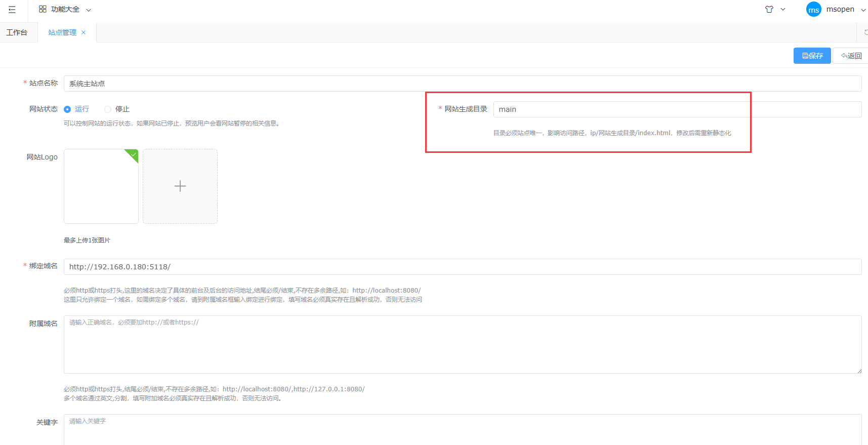The width and height of the screenshot is (868, 445).
Task: Close the 站点管理 tab with its X
Action: tap(84, 32)
